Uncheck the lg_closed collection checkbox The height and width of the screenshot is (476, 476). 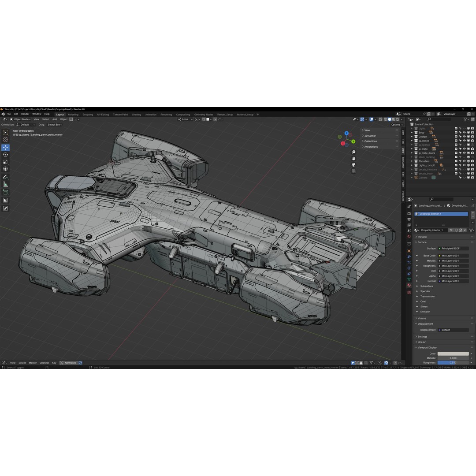click(x=456, y=141)
